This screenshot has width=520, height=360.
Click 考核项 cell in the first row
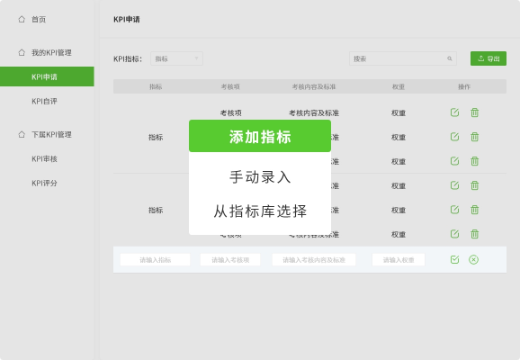231,113
